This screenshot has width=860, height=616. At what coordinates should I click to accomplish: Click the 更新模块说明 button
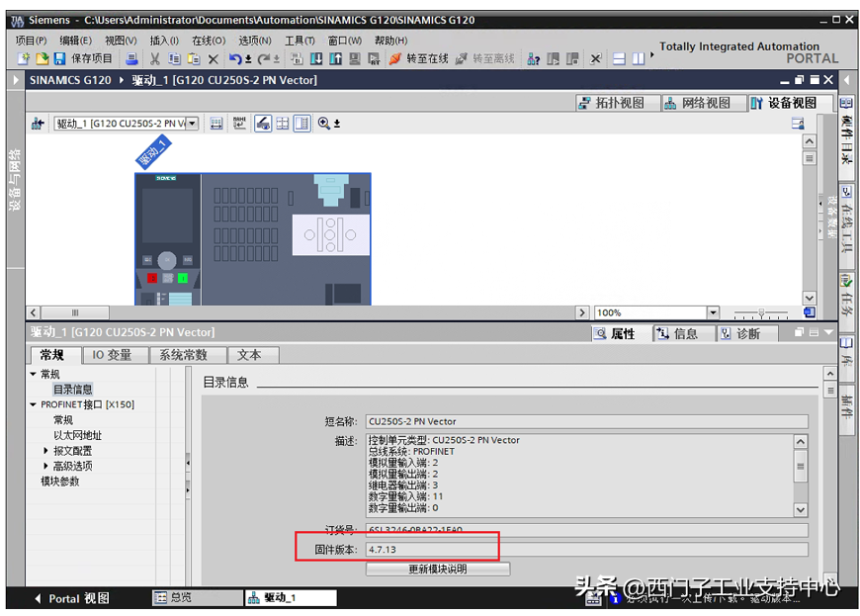click(x=437, y=569)
